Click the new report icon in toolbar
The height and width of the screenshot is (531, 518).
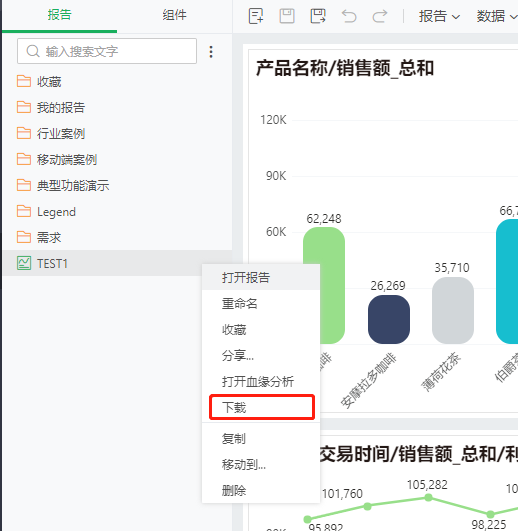click(256, 16)
